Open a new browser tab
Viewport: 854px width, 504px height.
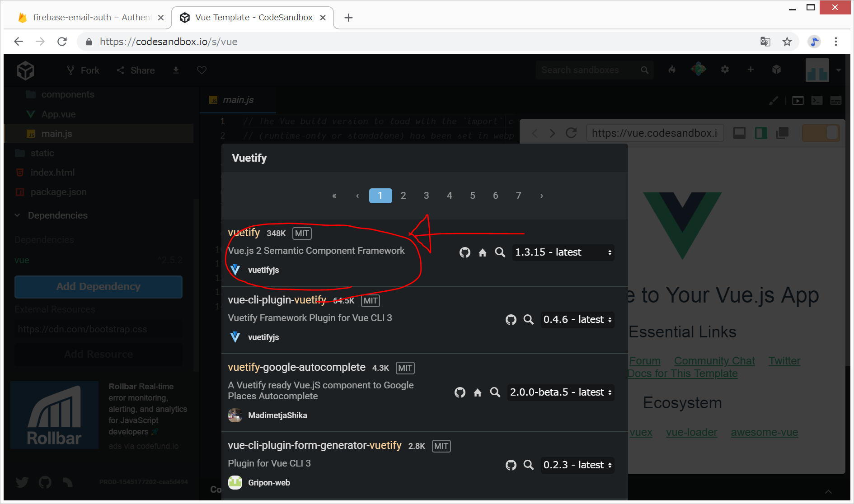click(348, 18)
